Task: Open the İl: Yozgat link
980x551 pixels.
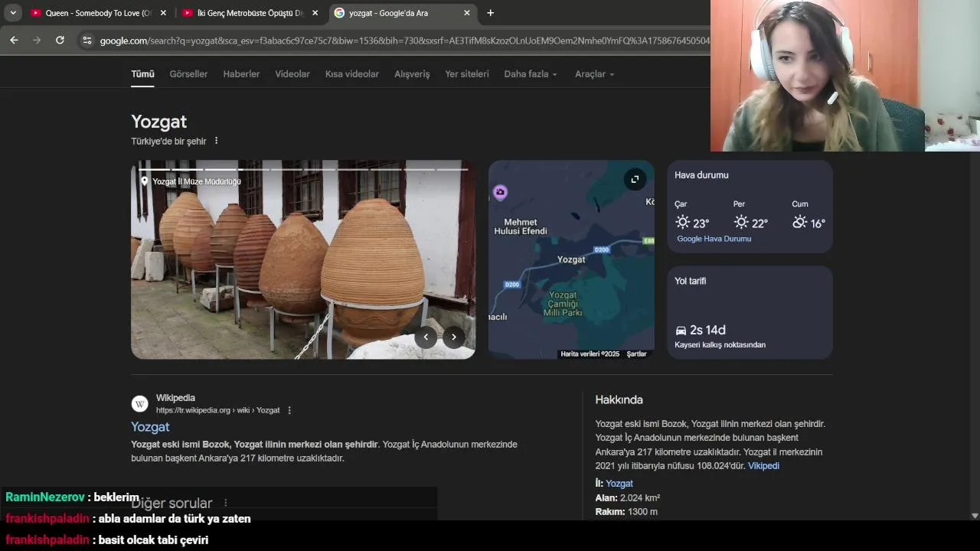Action: pos(619,484)
